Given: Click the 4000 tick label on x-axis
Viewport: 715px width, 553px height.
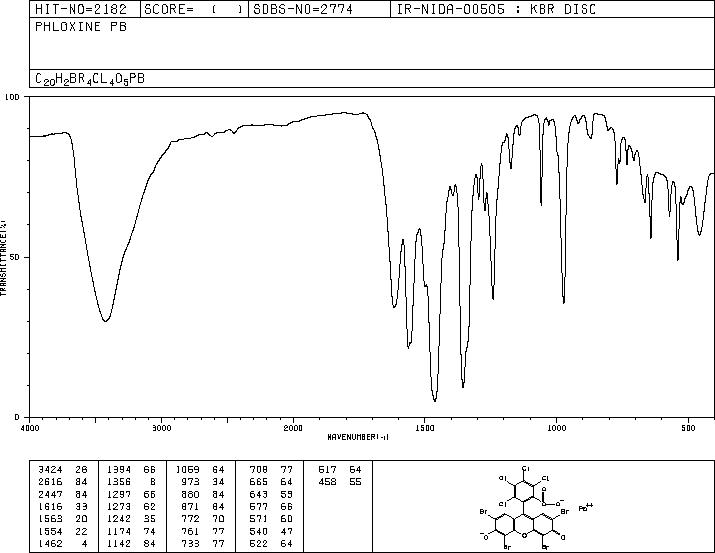Looking at the screenshot, I should [x=30, y=428].
